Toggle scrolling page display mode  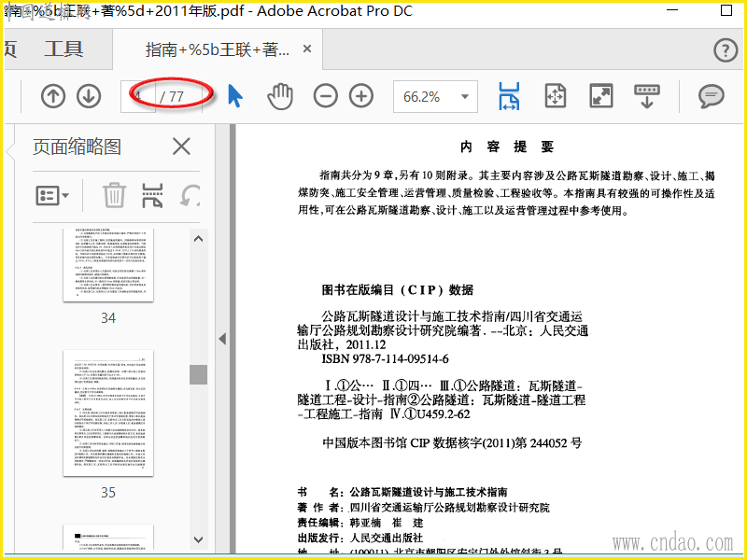(646, 96)
